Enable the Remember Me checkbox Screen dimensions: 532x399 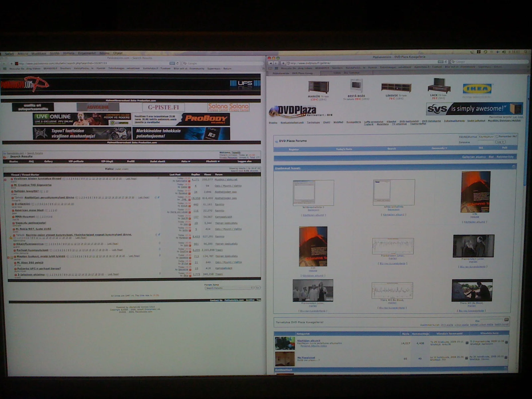click(497, 136)
